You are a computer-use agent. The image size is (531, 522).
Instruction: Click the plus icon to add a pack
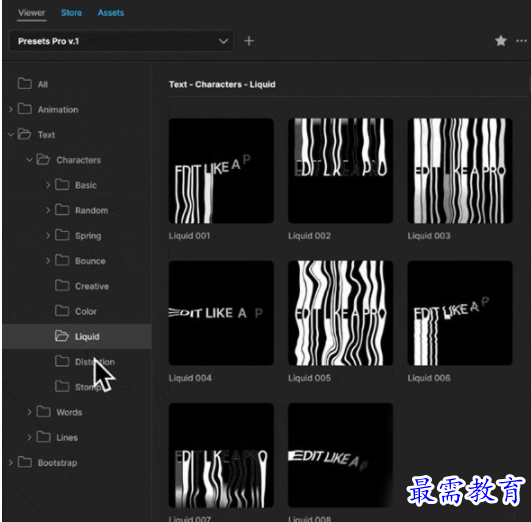click(249, 41)
